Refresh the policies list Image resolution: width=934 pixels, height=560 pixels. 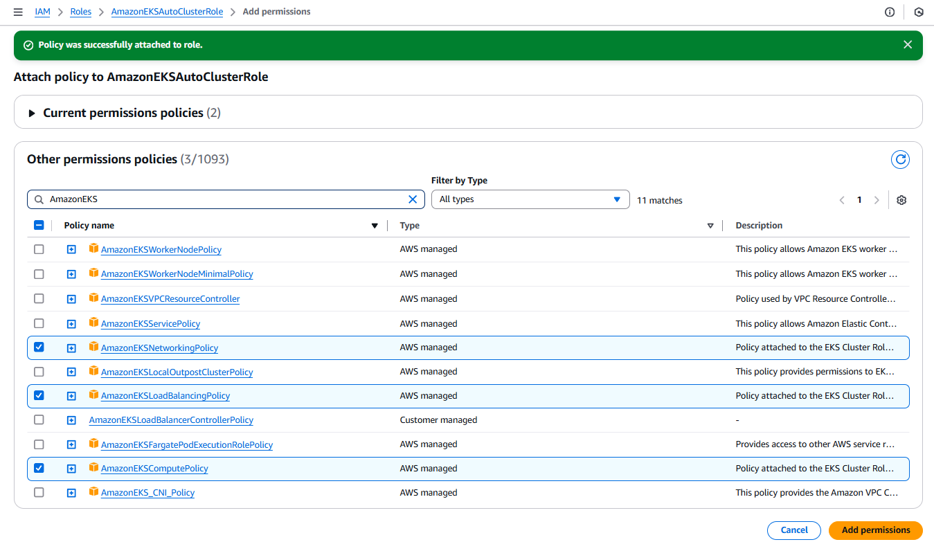900,160
